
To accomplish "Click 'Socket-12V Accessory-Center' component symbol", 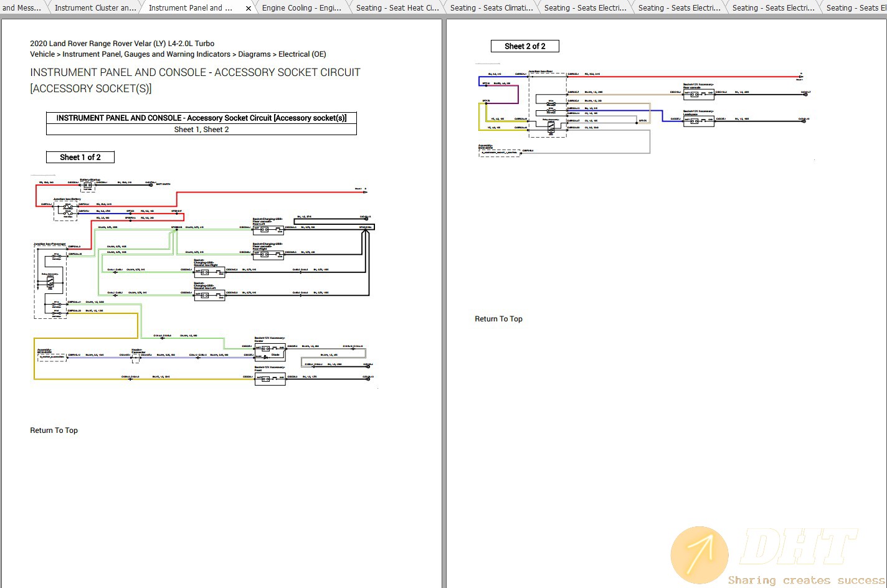I will [270, 351].
